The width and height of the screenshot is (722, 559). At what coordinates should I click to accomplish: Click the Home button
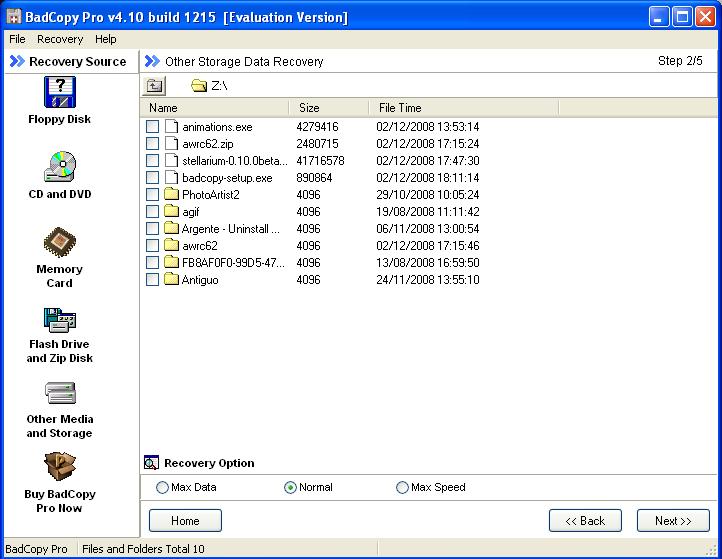tap(185, 520)
